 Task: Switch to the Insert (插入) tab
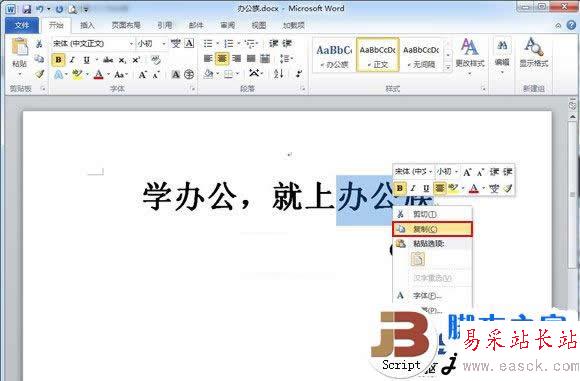click(87, 25)
